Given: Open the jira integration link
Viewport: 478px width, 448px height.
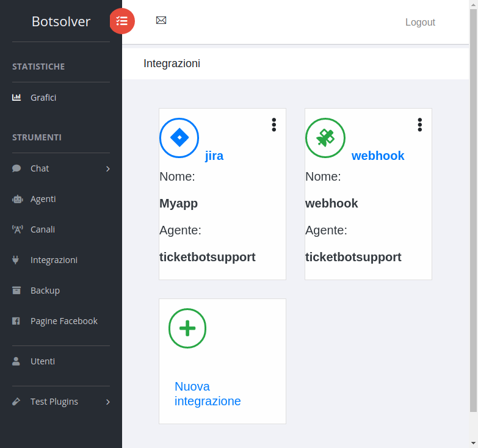Looking at the screenshot, I should [x=214, y=156].
